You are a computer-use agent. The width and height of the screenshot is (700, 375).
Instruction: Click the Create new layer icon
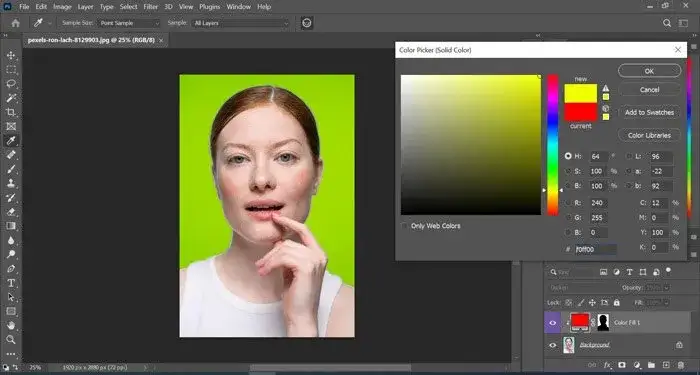point(666,365)
